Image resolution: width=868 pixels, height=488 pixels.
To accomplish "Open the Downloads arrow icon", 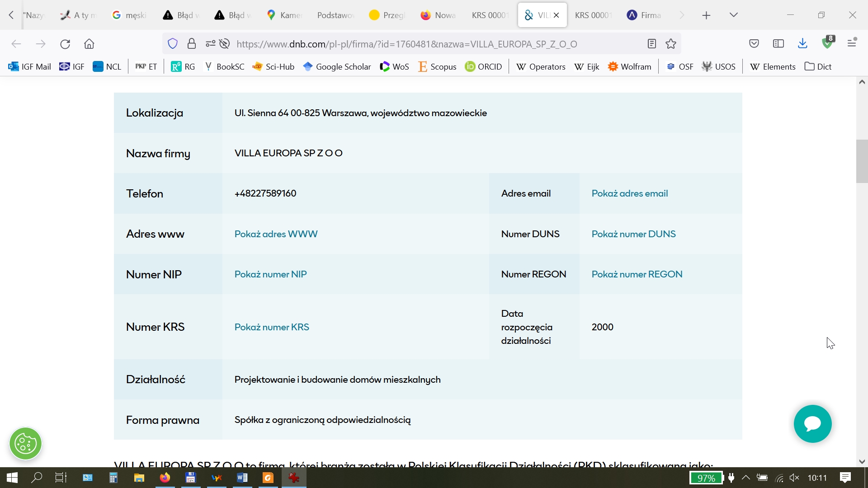I will click(803, 44).
